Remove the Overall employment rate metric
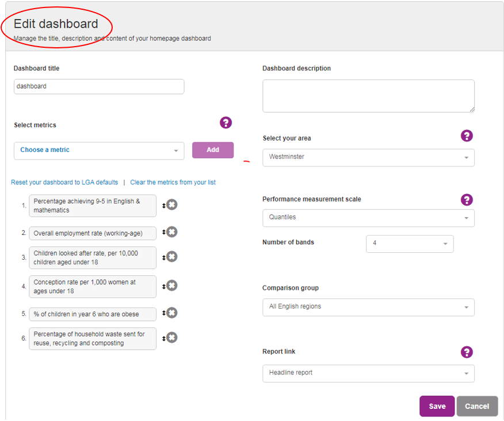Viewport: 504px width, 421px height. point(172,232)
